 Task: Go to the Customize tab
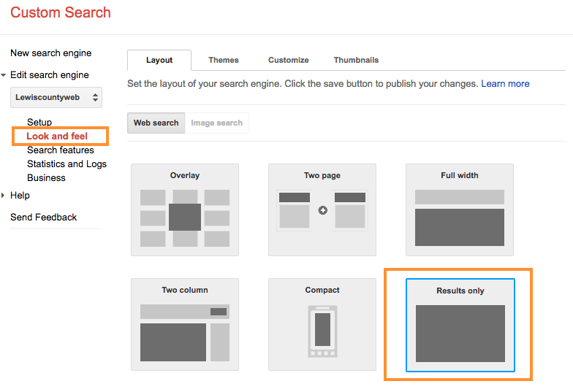[x=288, y=60]
